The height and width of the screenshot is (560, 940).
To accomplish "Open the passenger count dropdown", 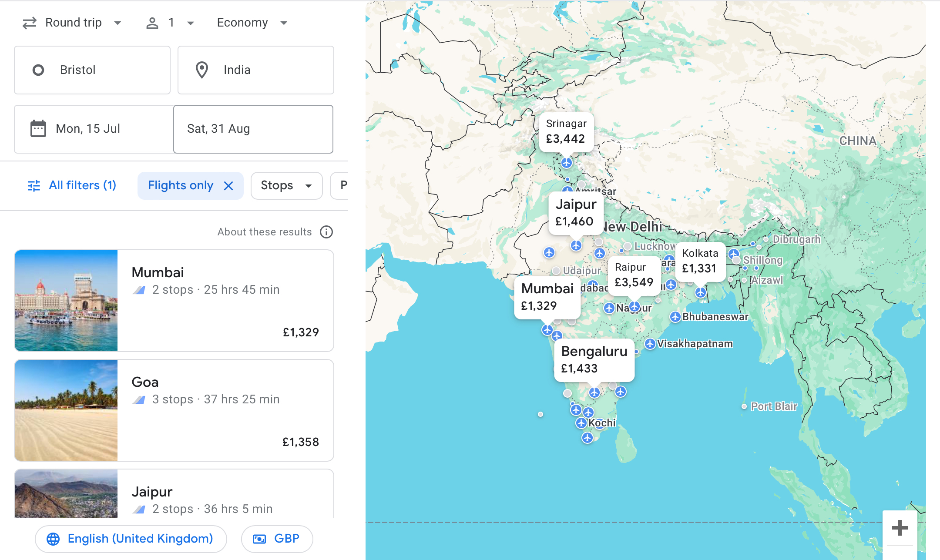I will click(x=171, y=23).
